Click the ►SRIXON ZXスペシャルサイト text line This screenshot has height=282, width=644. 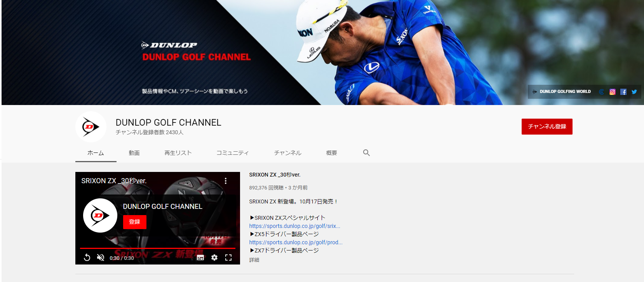coord(287,218)
